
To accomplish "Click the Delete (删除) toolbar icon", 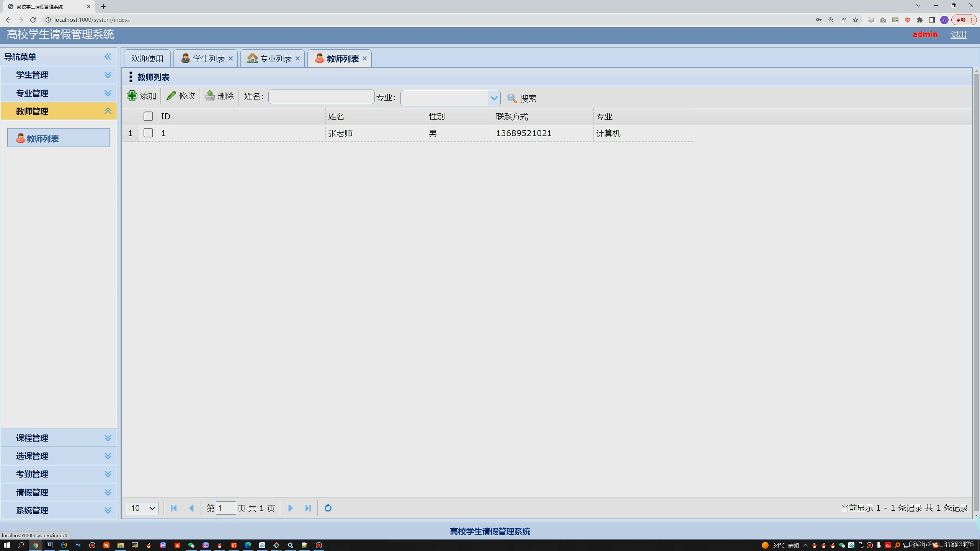I will [x=210, y=96].
